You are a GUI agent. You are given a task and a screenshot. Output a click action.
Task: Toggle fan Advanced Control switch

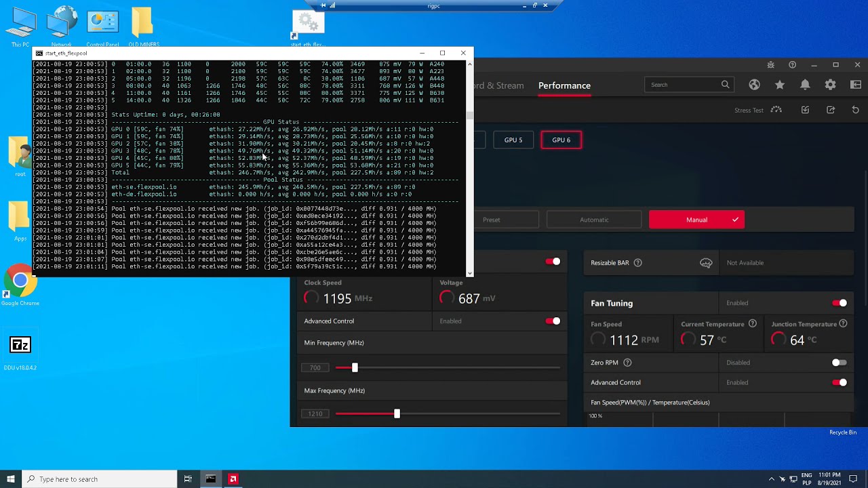click(x=840, y=382)
